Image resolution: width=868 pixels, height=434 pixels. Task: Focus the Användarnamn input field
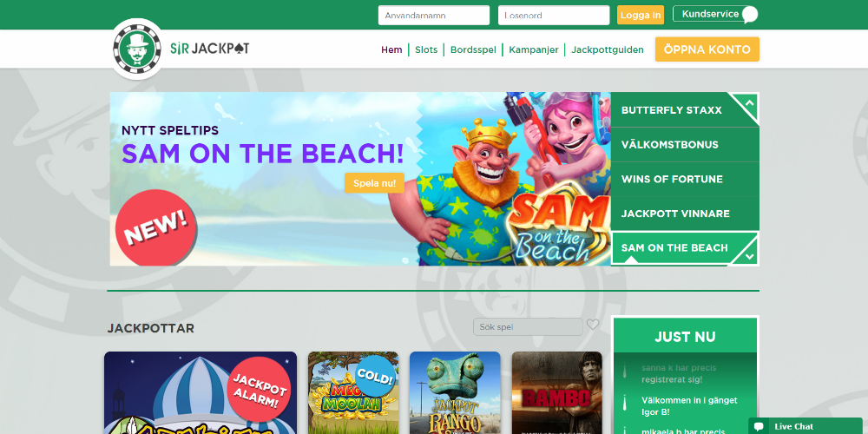(x=434, y=16)
